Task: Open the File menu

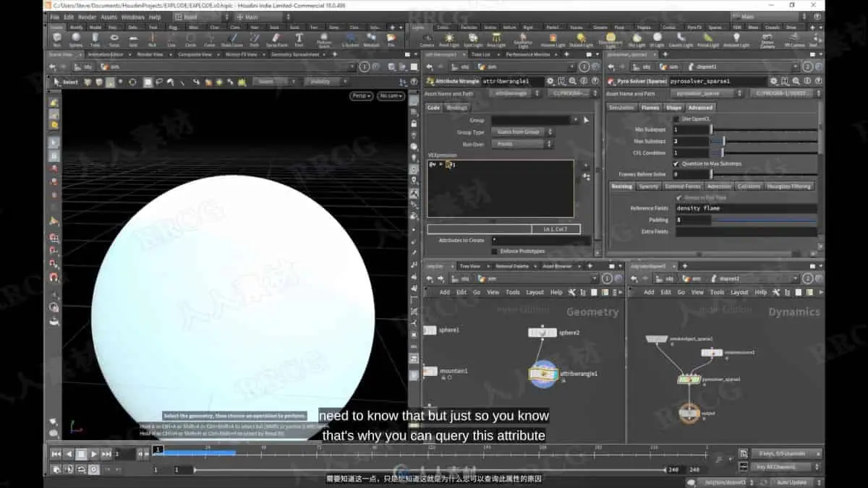Action: (55, 17)
